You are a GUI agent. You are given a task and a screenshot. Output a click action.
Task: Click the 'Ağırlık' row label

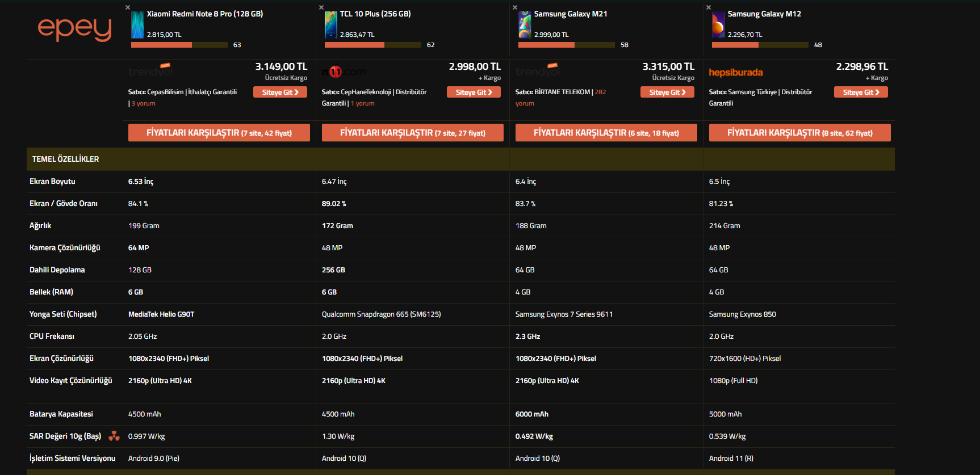pyautogui.click(x=40, y=225)
